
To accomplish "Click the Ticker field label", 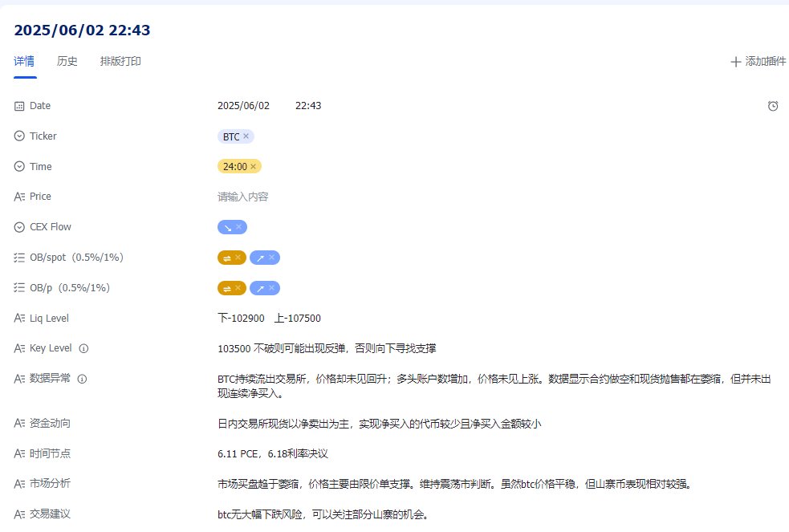I will coord(43,136).
